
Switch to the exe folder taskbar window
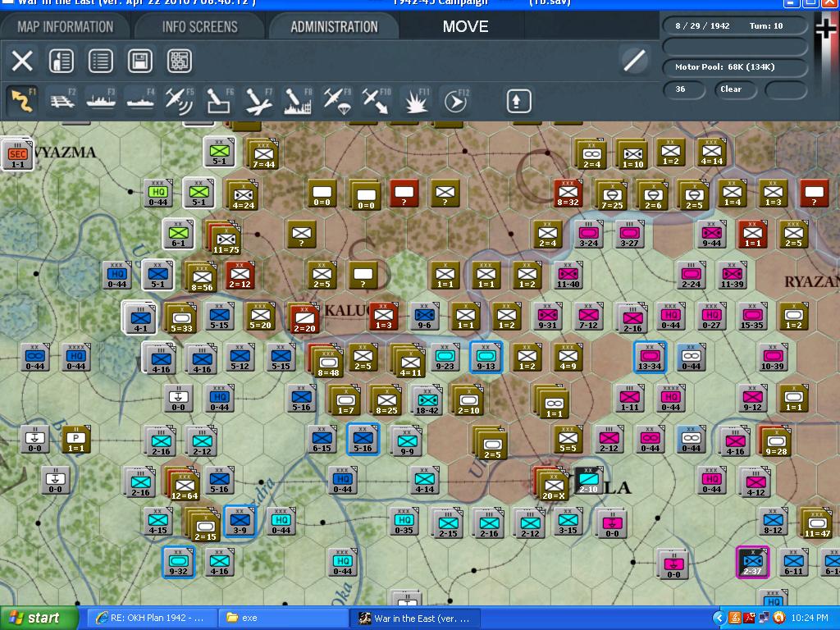283,618
